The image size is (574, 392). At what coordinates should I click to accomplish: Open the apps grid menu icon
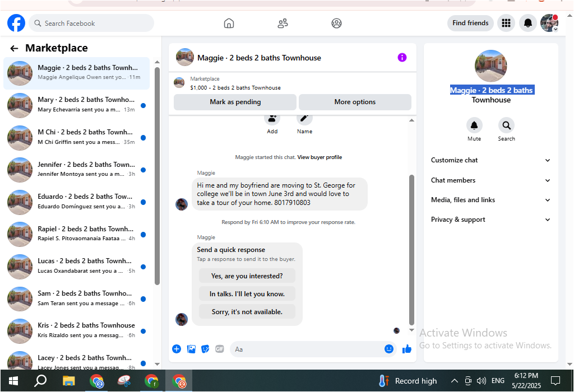[x=506, y=23]
